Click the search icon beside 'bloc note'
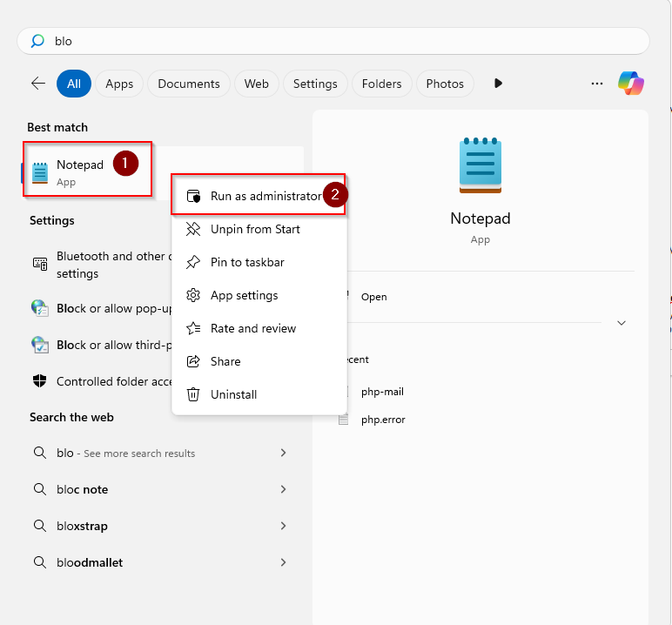Screen dimensions: 672x625 tap(40, 489)
